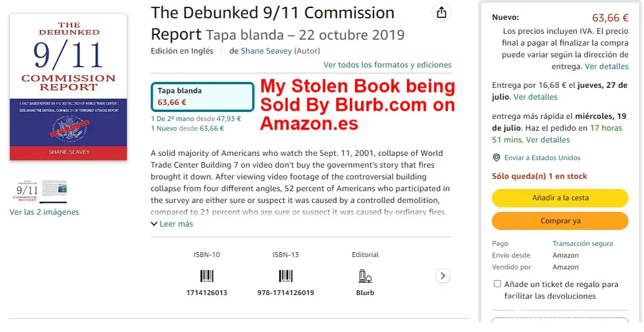Click the Editorial building icon
644x332 pixels.
coord(365,276)
